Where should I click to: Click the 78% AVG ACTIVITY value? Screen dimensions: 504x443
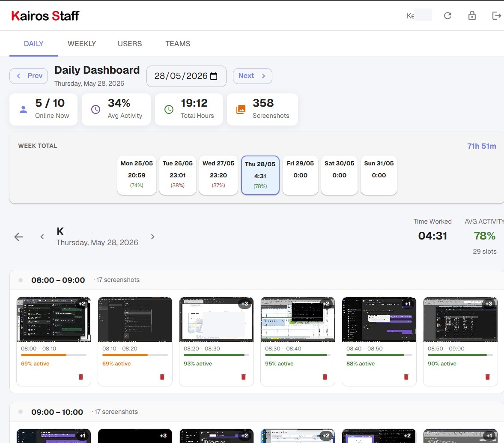pos(484,236)
